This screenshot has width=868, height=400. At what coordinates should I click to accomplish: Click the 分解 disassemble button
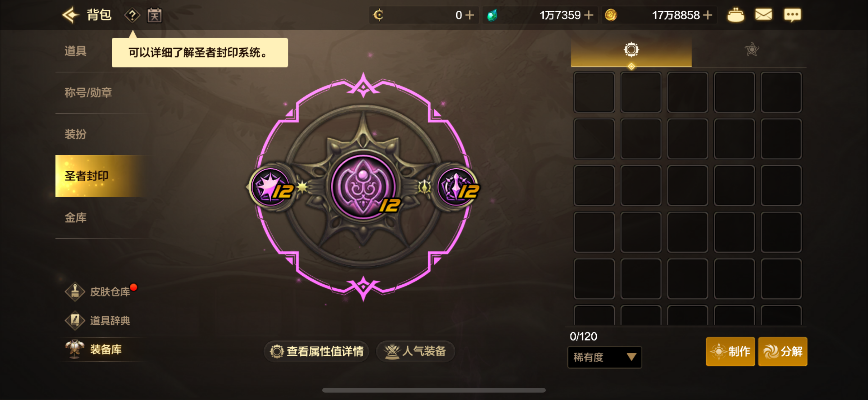click(x=783, y=352)
